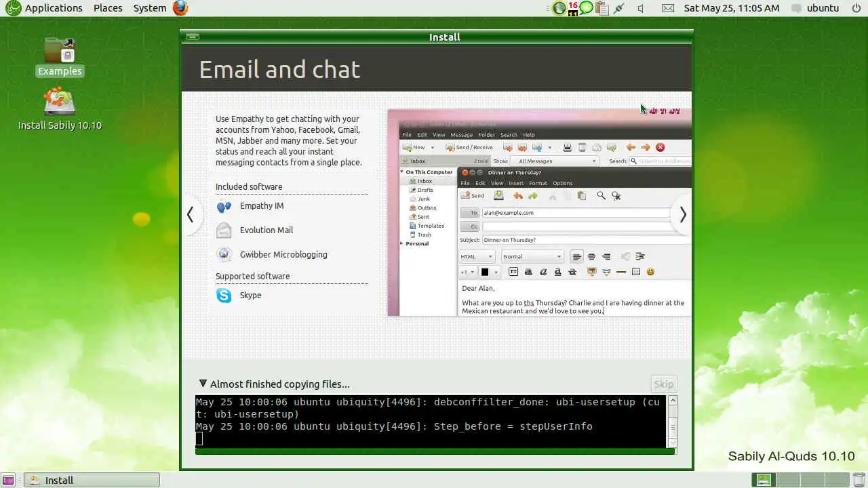
Task: Click the 'Gwibber Microblogging' label
Action: point(283,255)
